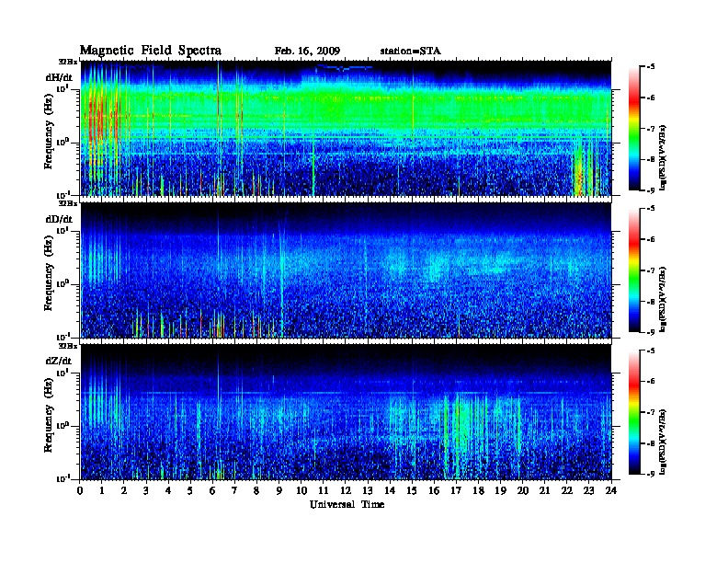Image resolution: width=728 pixels, height=563 pixels.
Task: Click the dH/dt panel color scale bar
Action: [634, 129]
